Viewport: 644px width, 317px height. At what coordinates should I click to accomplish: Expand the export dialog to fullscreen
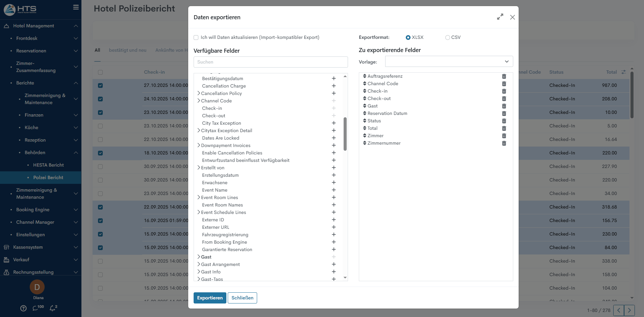(x=500, y=17)
